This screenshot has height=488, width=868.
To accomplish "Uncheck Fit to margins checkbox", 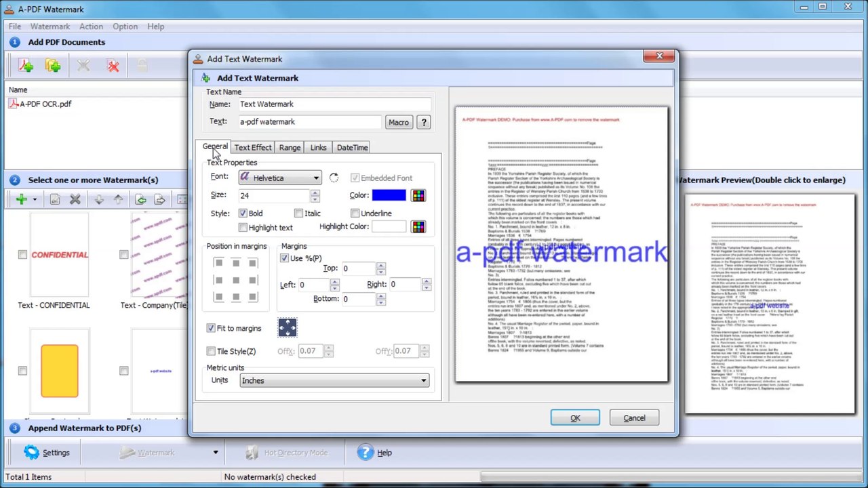I will (211, 328).
